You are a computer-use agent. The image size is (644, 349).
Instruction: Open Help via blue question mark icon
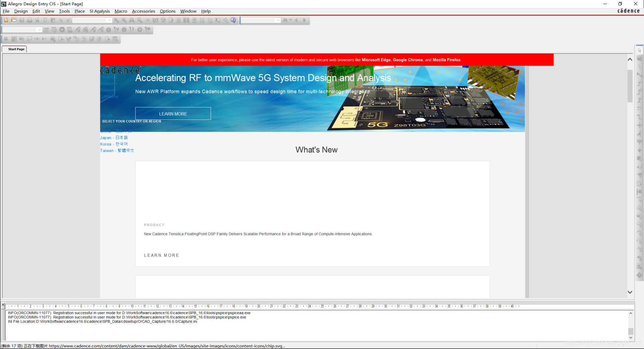[233, 20]
